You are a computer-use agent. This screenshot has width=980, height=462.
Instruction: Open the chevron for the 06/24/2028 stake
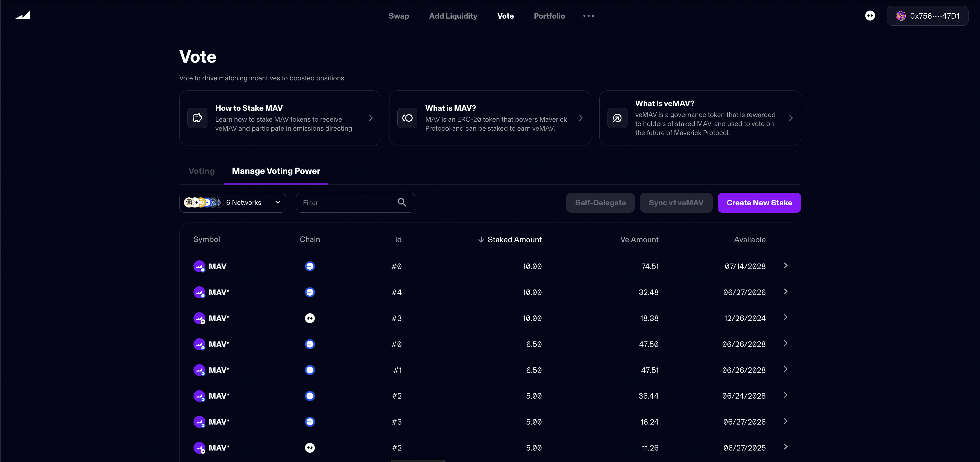click(x=786, y=395)
